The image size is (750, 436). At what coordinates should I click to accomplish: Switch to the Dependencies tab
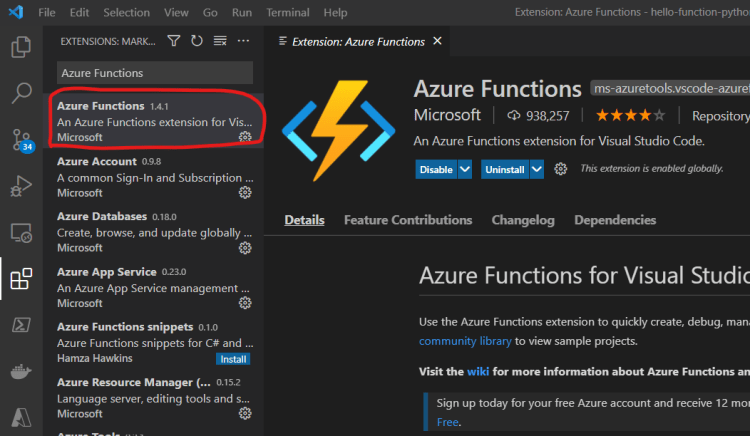[x=615, y=220]
